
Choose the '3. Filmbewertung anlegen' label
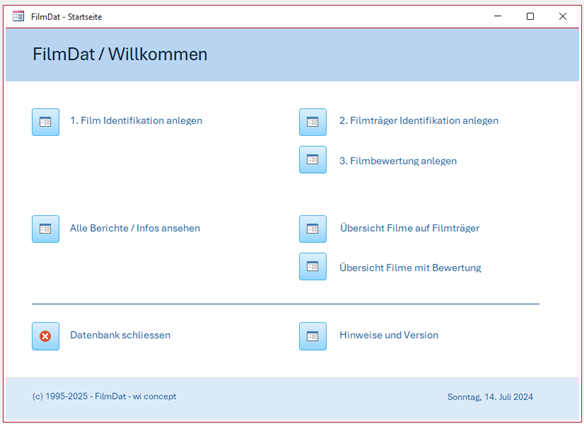tap(398, 161)
